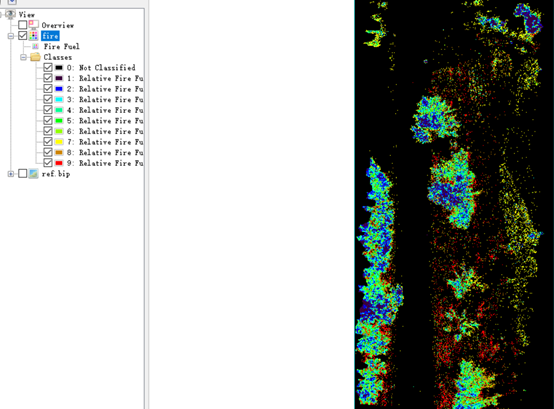Screen dimensions: 554x409
Task: Enable the Overview checkbox
Action: pyautogui.click(x=23, y=25)
